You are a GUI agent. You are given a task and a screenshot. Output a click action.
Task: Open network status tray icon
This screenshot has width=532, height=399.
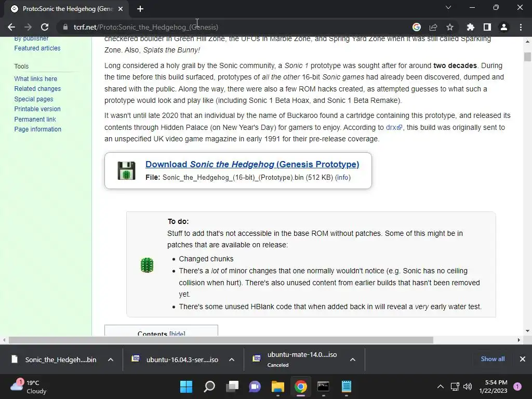[455, 387]
